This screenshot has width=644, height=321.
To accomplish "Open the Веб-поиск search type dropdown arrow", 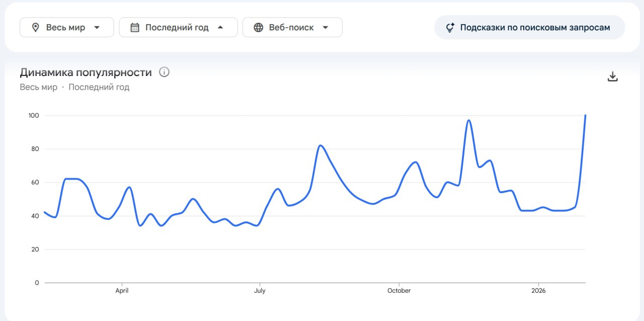I will 326,28.
